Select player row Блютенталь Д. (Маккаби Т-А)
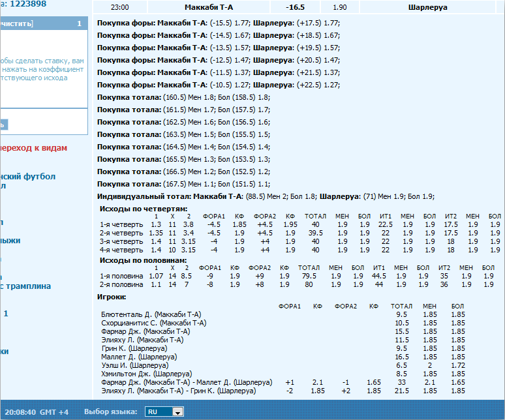Viewport: 505px width, 420px height. (151, 314)
